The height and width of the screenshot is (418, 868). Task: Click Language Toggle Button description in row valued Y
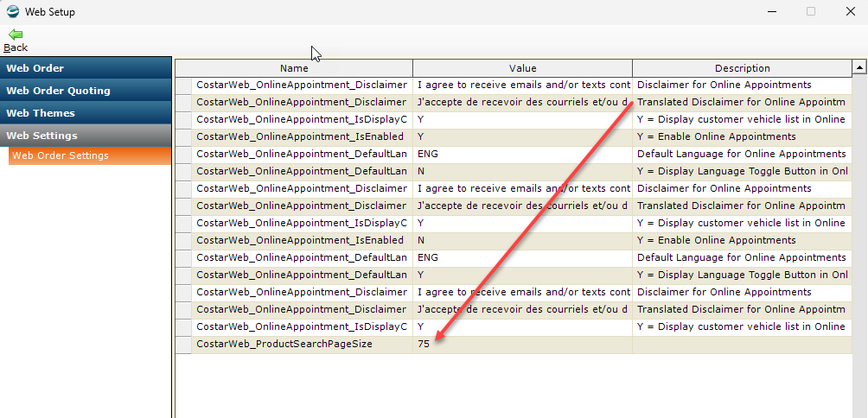(x=742, y=275)
